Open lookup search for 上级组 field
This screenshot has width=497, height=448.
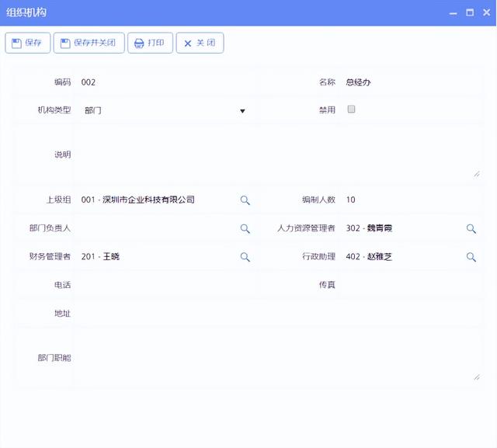click(x=245, y=200)
